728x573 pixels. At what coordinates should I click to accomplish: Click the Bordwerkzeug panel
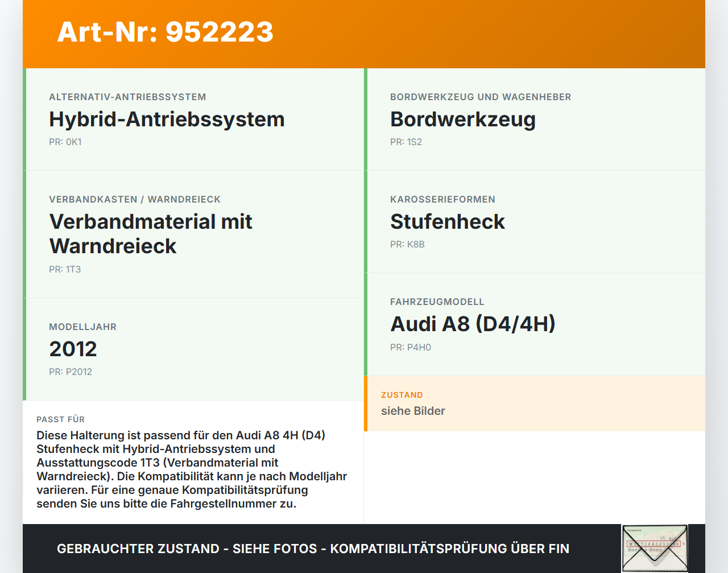tap(463, 119)
